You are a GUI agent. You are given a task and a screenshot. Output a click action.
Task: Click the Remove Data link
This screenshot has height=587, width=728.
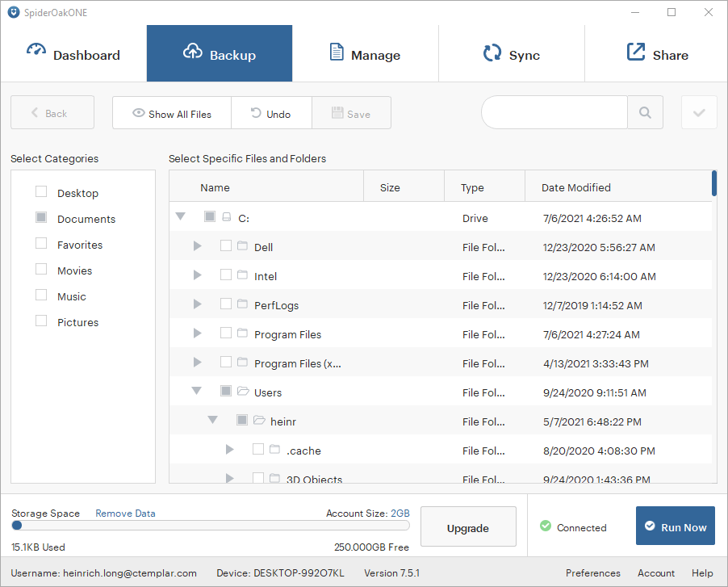click(125, 514)
